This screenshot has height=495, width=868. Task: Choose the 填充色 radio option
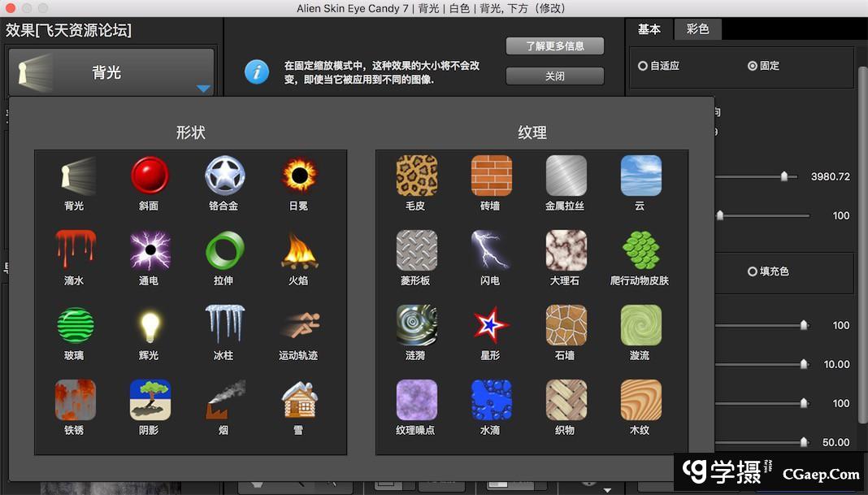coord(753,271)
